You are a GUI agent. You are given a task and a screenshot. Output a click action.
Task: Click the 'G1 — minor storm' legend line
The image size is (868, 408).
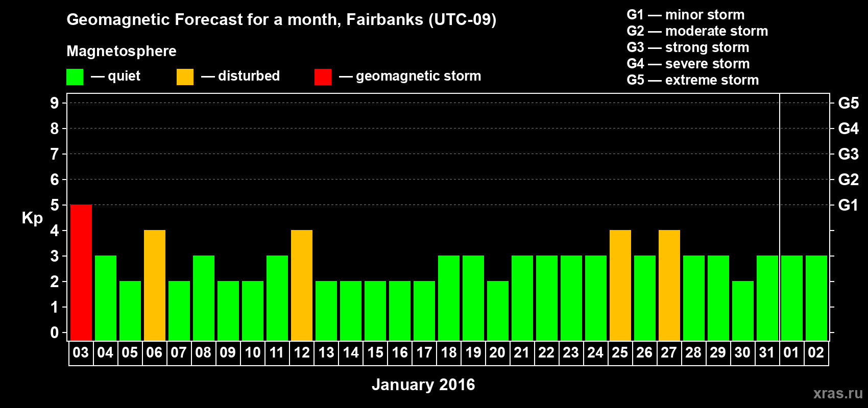click(x=686, y=15)
